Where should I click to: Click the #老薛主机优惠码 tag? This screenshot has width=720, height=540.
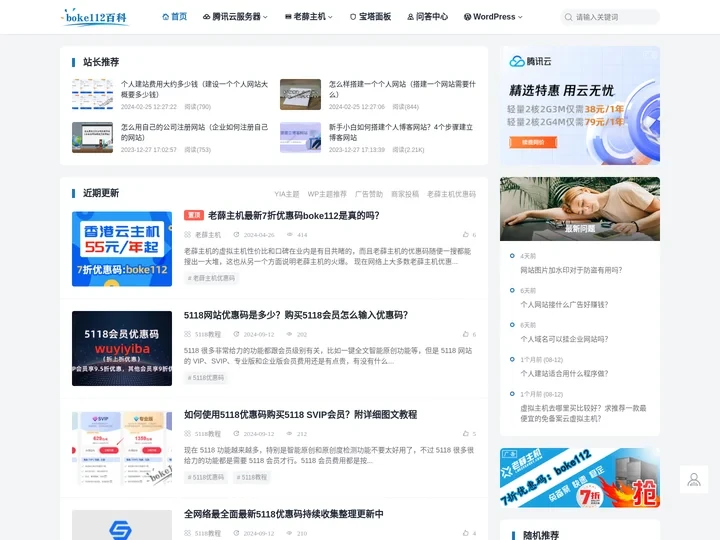pos(211,278)
